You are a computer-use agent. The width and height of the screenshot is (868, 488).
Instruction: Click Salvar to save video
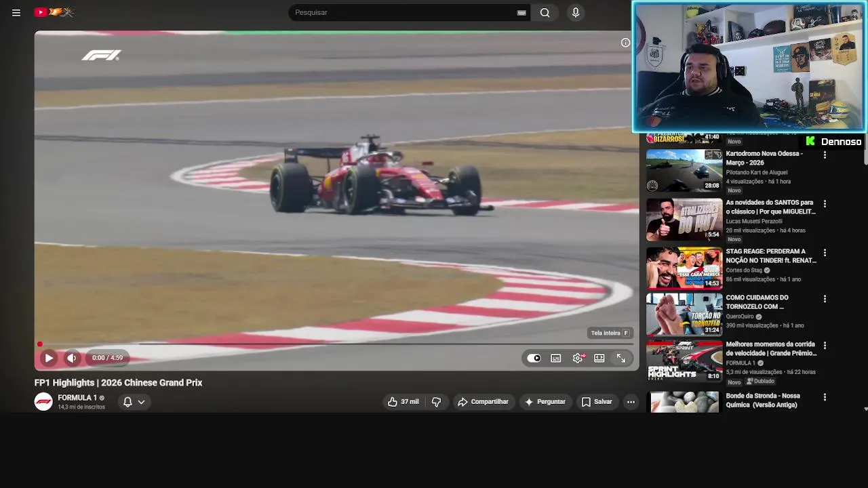coord(597,402)
